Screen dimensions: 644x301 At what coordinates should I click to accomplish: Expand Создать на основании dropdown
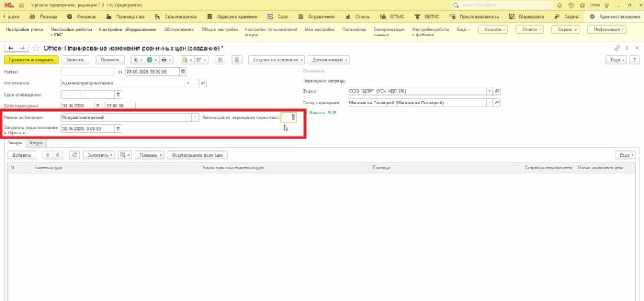[x=276, y=60]
